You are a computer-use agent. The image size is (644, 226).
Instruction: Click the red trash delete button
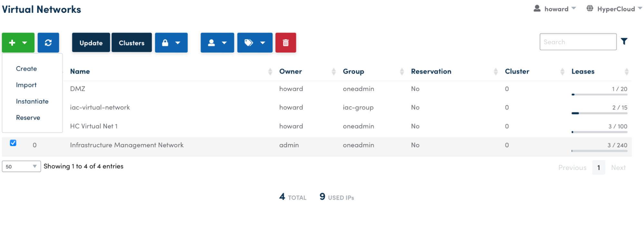[x=286, y=43]
